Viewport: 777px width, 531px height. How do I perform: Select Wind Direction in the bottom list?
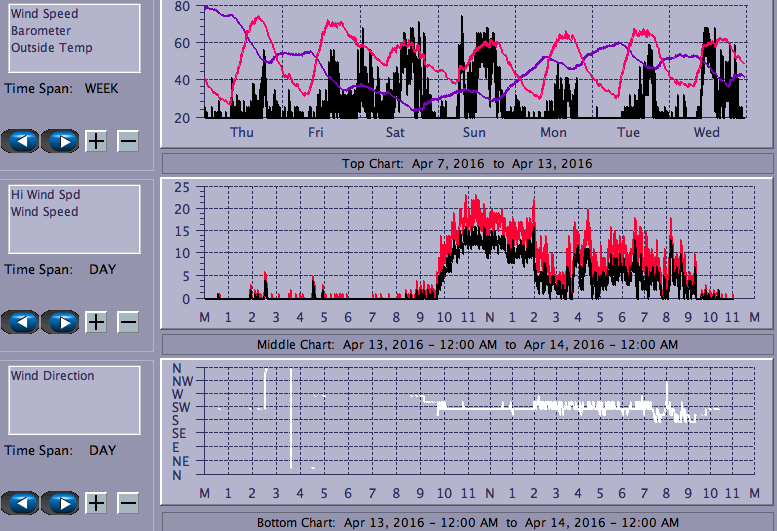tap(53, 376)
